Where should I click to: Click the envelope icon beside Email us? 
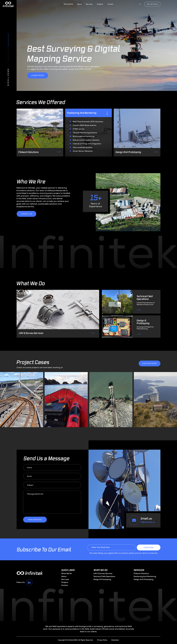pyautogui.click(x=134, y=520)
